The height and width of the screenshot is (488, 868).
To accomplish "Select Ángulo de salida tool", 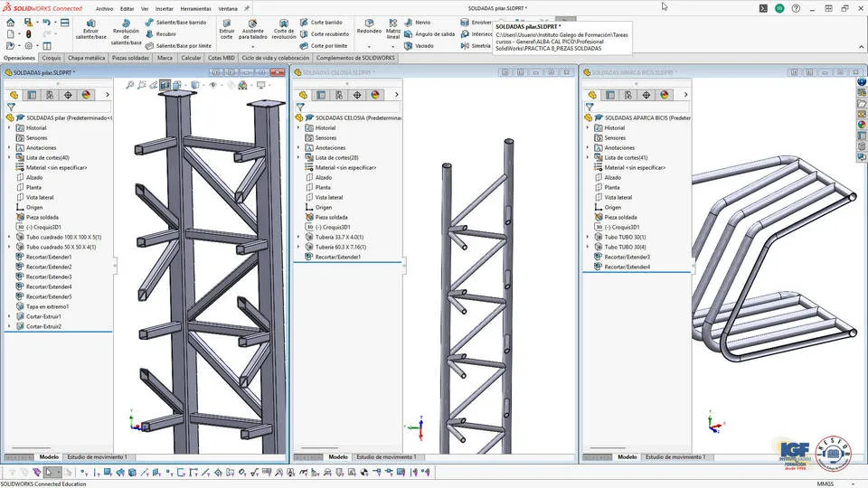I will point(429,33).
